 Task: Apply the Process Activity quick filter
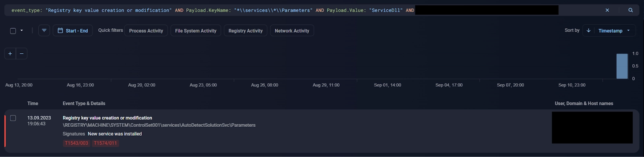point(146,31)
